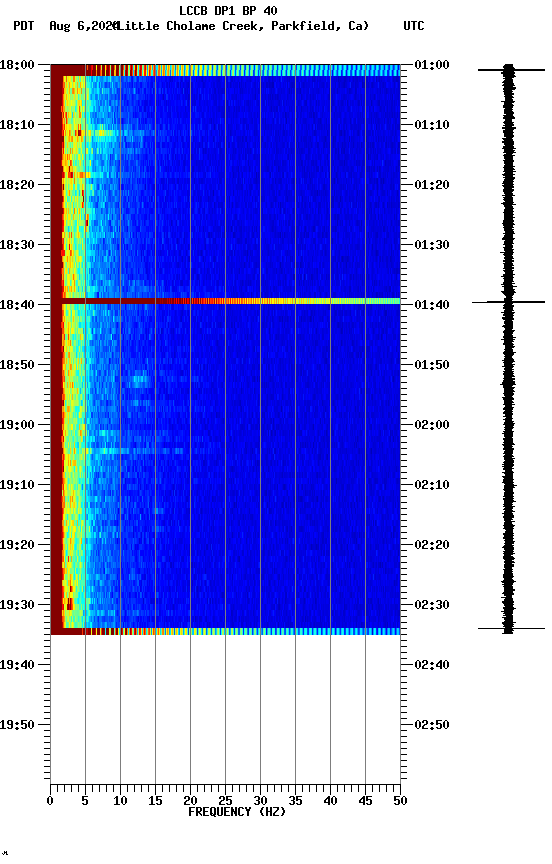Click the 01:30 UTC time label
This screenshot has height=864, width=552.
click(432, 245)
